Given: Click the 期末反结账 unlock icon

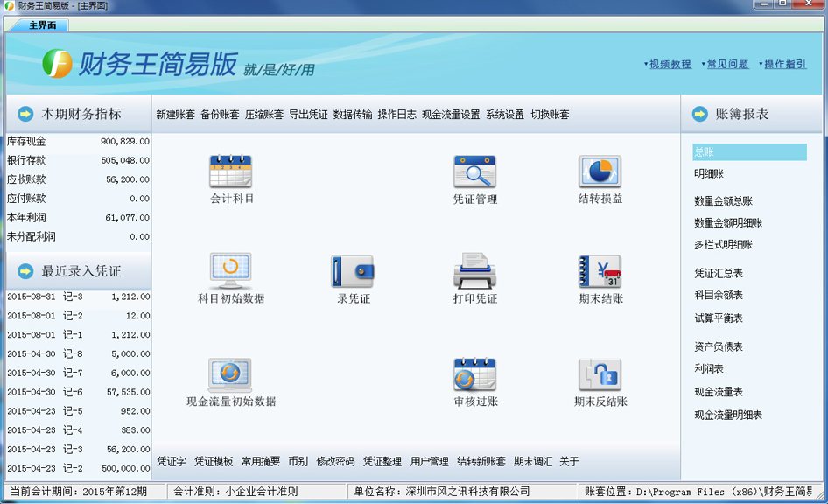Looking at the screenshot, I should tap(600, 374).
